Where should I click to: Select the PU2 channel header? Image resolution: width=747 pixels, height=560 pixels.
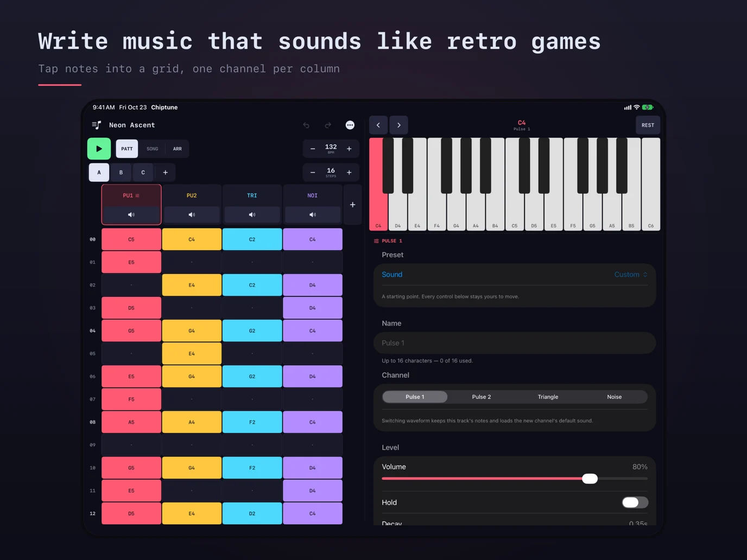pyautogui.click(x=192, y=195)
